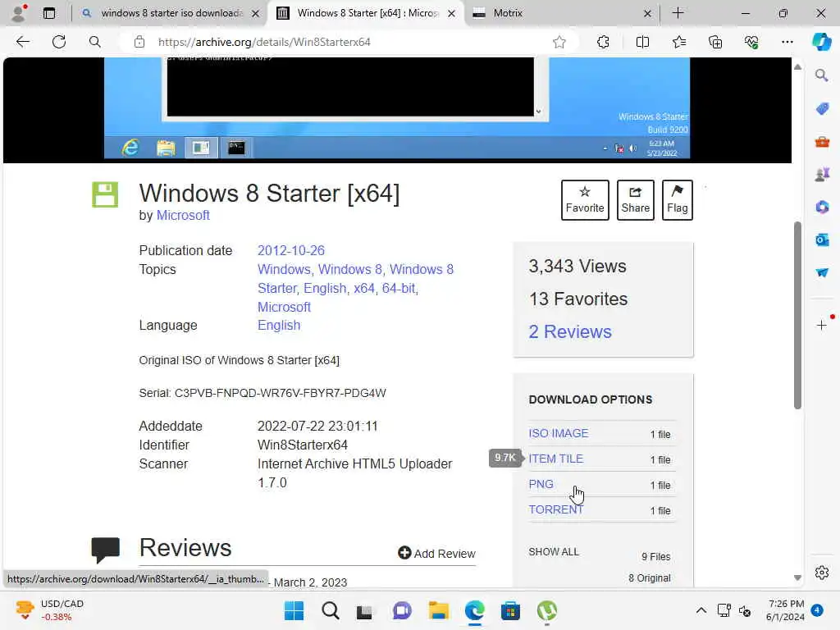Open sidebar Shopping tag icon
The width and height of the screenshot is (840, 630).
[822, 109]
